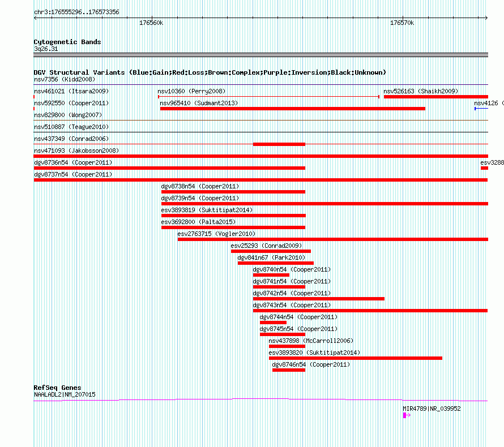Select esv3692800 (Palta2015) label

pos(198,222)
